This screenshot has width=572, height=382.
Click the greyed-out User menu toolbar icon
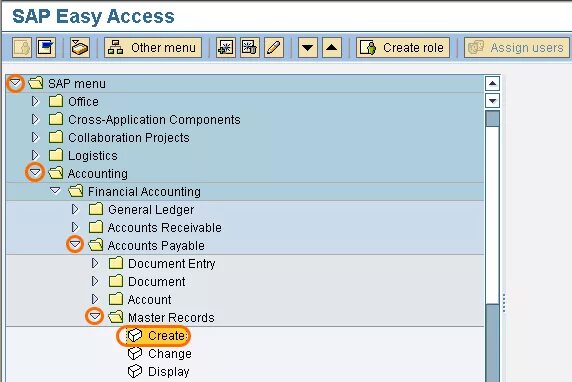(22, 48)
